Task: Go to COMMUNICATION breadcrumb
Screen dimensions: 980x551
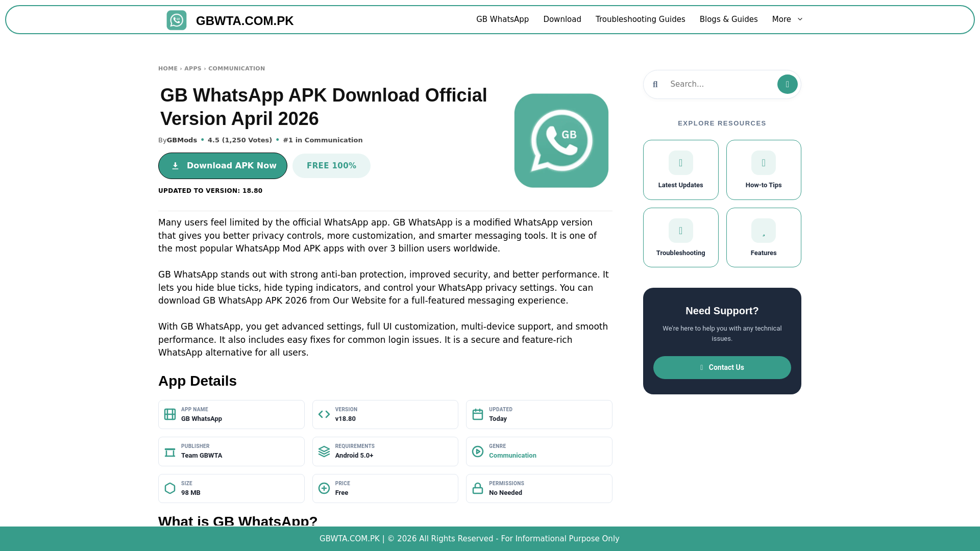Action: [236, 68]
